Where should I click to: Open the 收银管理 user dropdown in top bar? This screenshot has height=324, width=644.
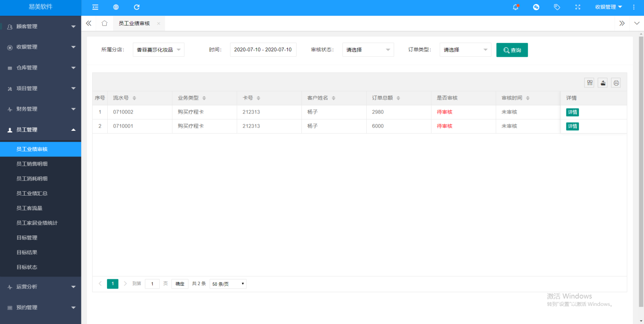pyautogui.click(x=609, y=7)
